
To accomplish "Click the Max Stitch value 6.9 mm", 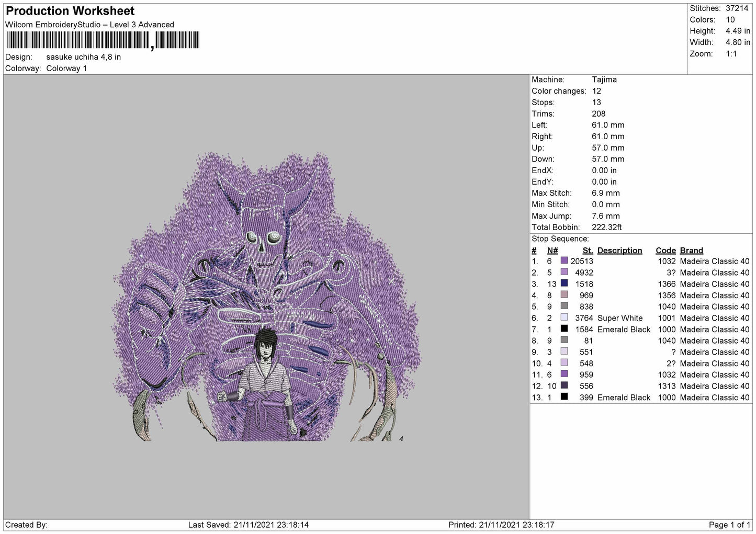I will [606, 193].
